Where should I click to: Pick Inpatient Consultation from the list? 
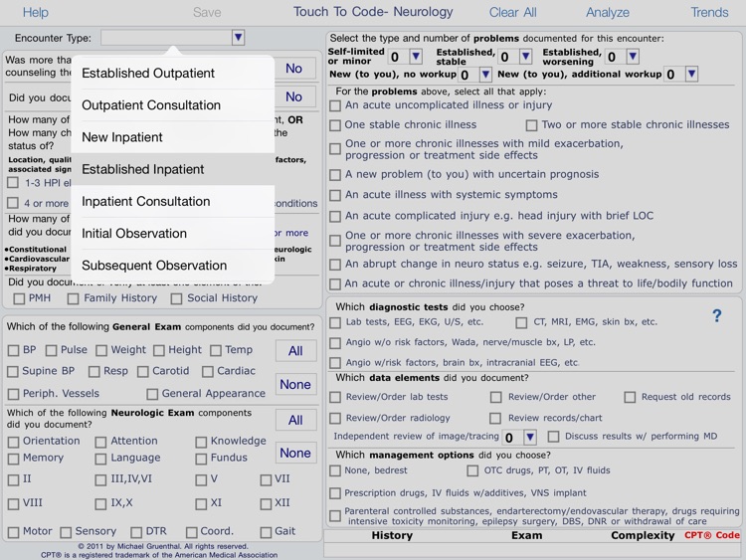pos(173,201)
